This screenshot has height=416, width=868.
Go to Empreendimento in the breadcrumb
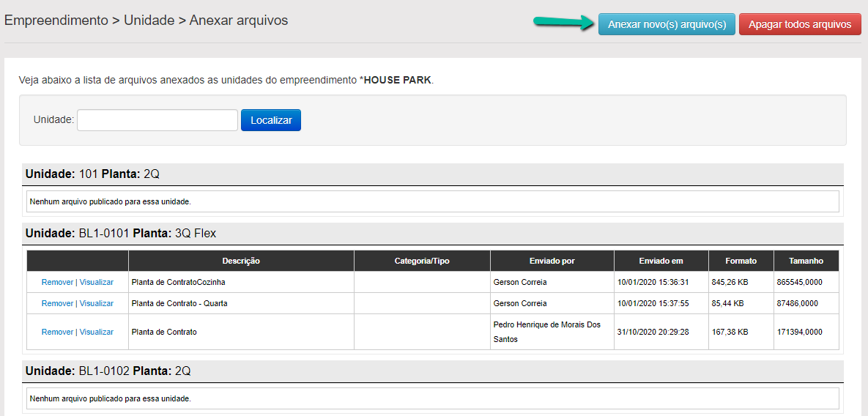point(56,21)
